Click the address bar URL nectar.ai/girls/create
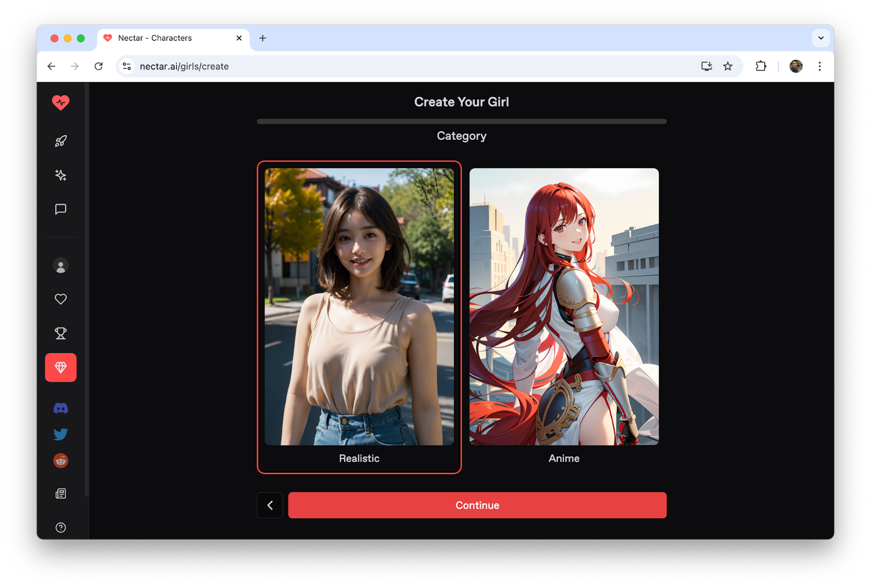 pyautogui.click(x=184, y=66)
